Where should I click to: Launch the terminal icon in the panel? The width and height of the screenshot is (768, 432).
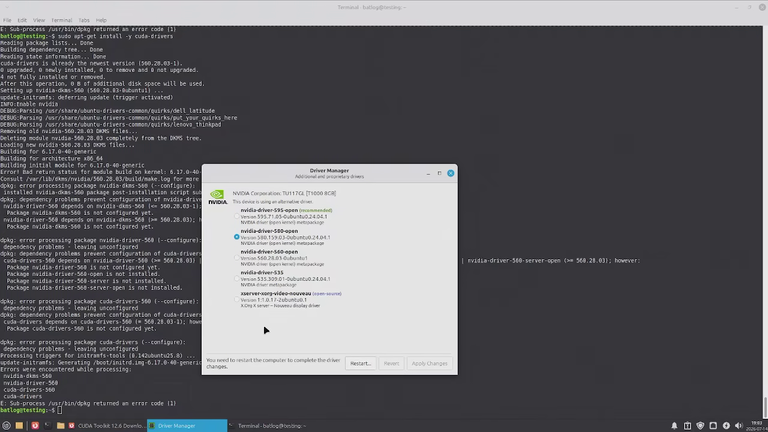click(x=48, y=426)
